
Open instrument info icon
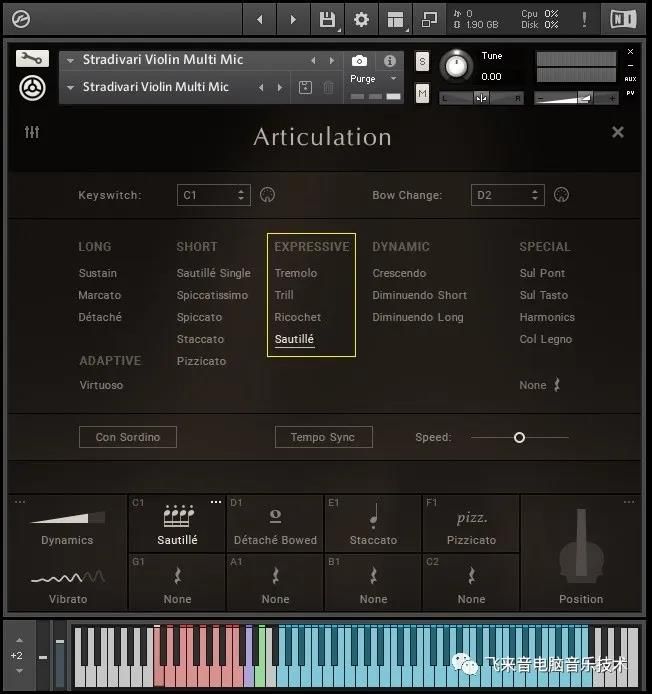(390, 61)
